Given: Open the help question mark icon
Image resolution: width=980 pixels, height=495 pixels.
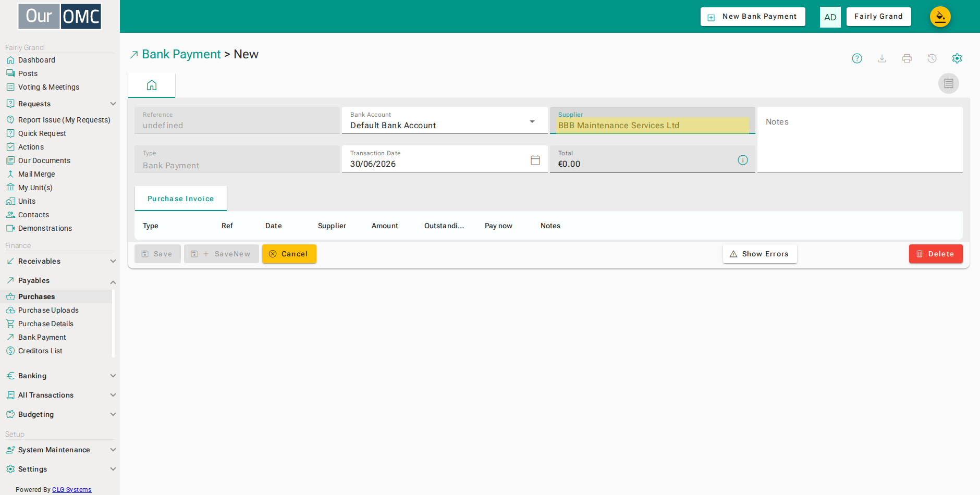Looking at the screenshot, I should pos(857,58).
